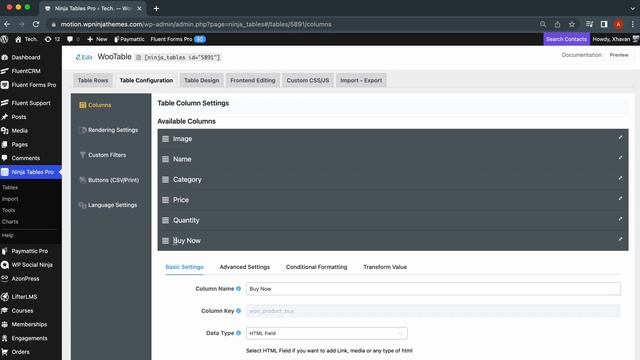Open edit pencil for Category column
The width and height of the screenshot is (640, 360).
[620, 178]
